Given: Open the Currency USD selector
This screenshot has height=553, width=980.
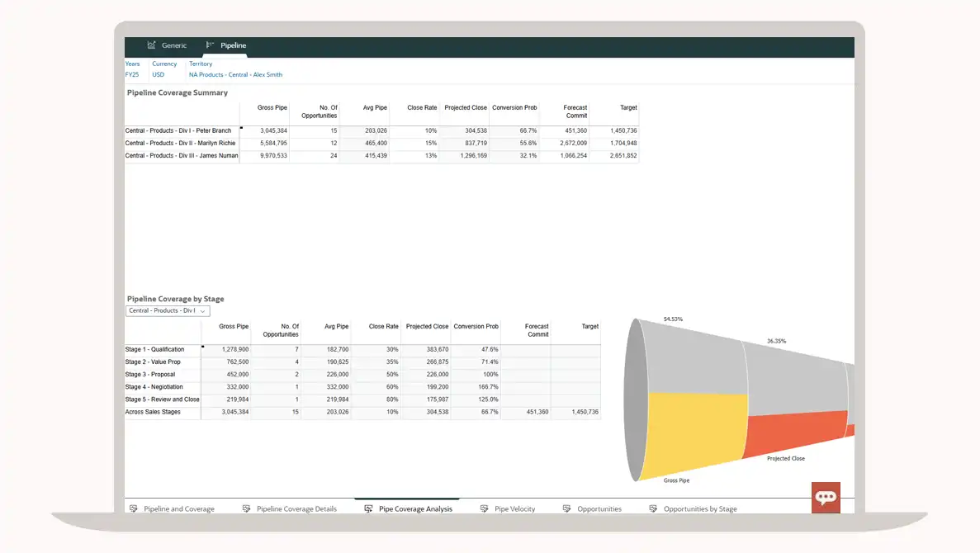Looking at the screenshot, I should 159,74.
